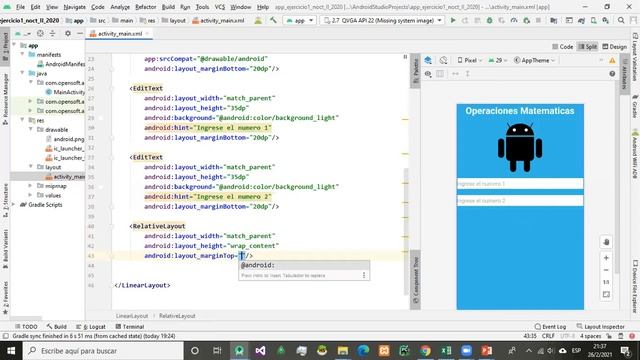Click the Profile app gauge icon
The image size is (640, 360).
[x=514, y=20]
